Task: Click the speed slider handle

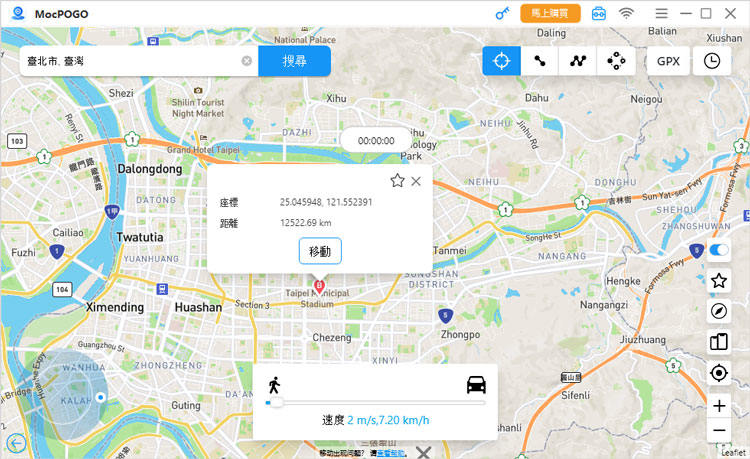Action: [274, 403]
